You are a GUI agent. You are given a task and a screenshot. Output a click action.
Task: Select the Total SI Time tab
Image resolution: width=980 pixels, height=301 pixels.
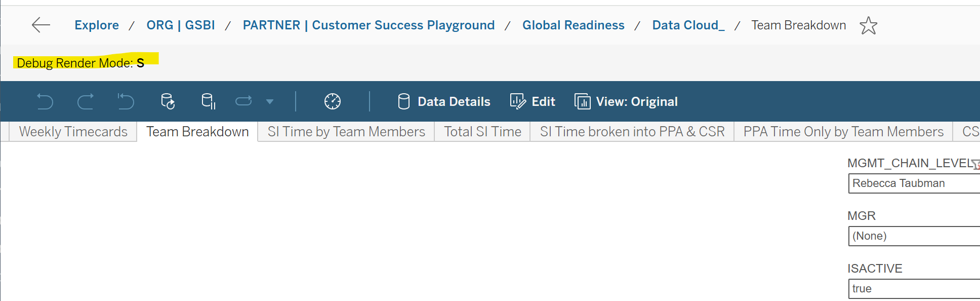[482, 132]
